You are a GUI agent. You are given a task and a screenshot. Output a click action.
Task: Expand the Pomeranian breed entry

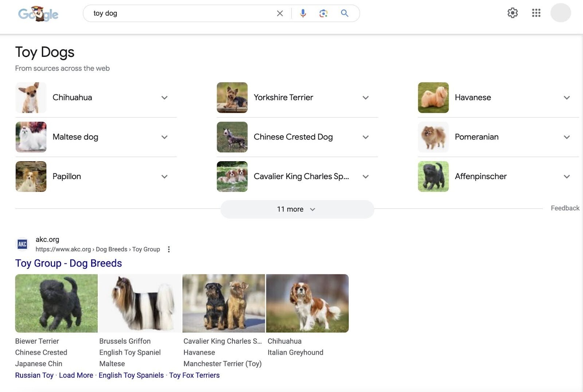pyautogui.click(x=567, y=137)
